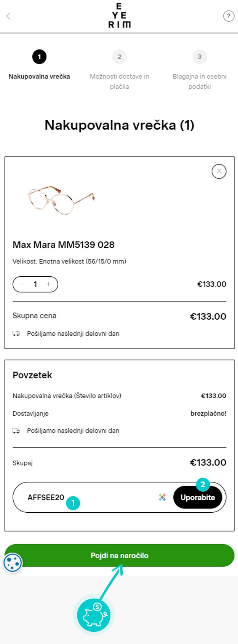This screenshot has height=644, width=238.
Task: Open the help question mark icon
Action: pyautogui.click(x=228, y=16)
